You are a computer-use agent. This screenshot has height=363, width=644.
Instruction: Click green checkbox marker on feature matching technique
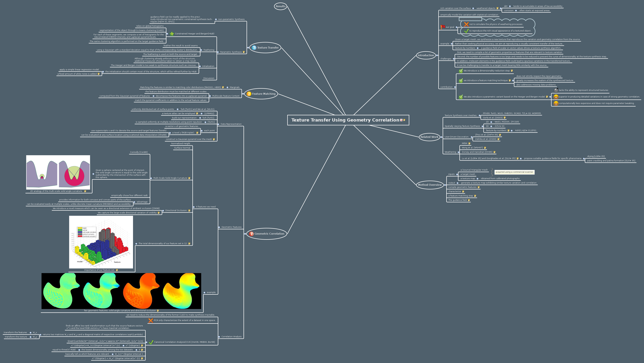(x=461, y=80)
